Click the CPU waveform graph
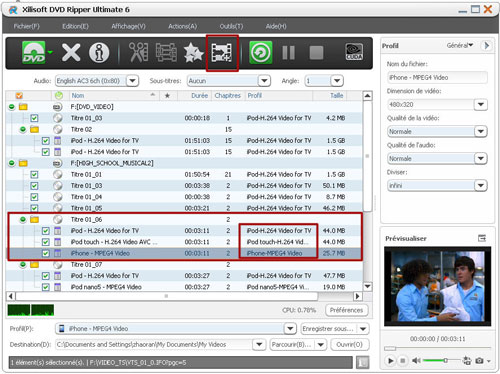The height and width of the screenshot is (374, 500). tap(31, 310)
